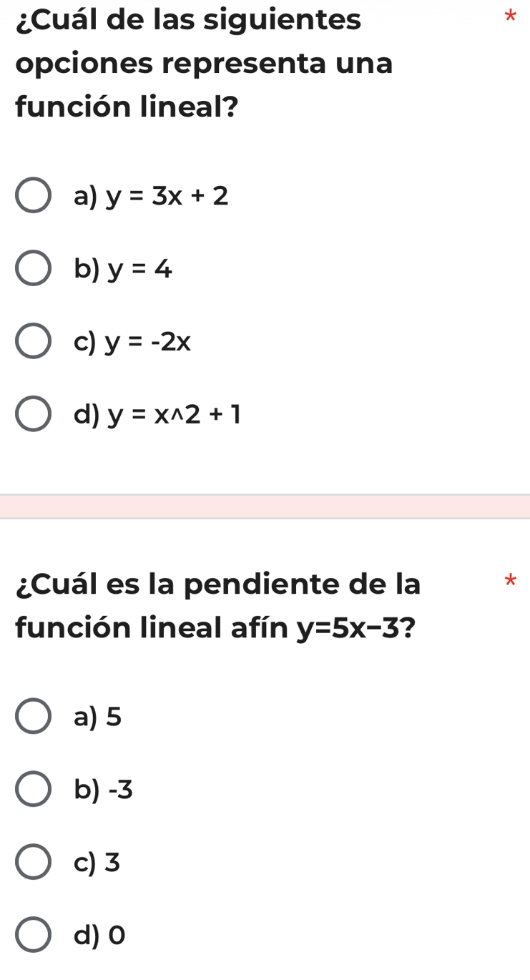
Task: Click the label text "d) y = x^2 + 1"
Action: [x=157, y=415]
